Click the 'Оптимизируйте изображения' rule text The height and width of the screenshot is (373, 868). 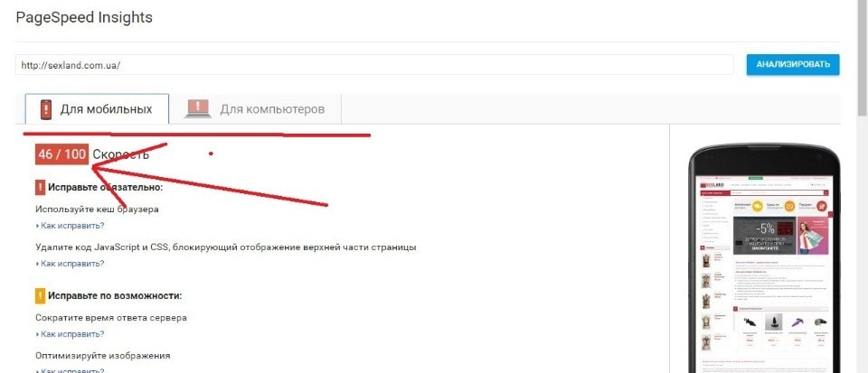coord(103,355)
